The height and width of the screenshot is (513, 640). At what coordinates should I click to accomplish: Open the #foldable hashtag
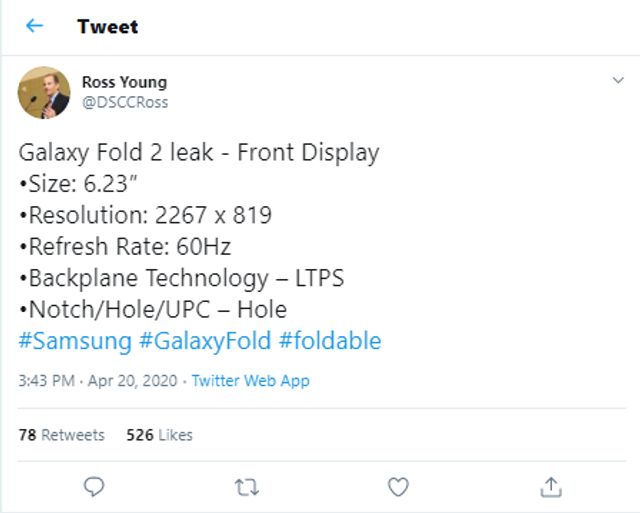[330, 340]
